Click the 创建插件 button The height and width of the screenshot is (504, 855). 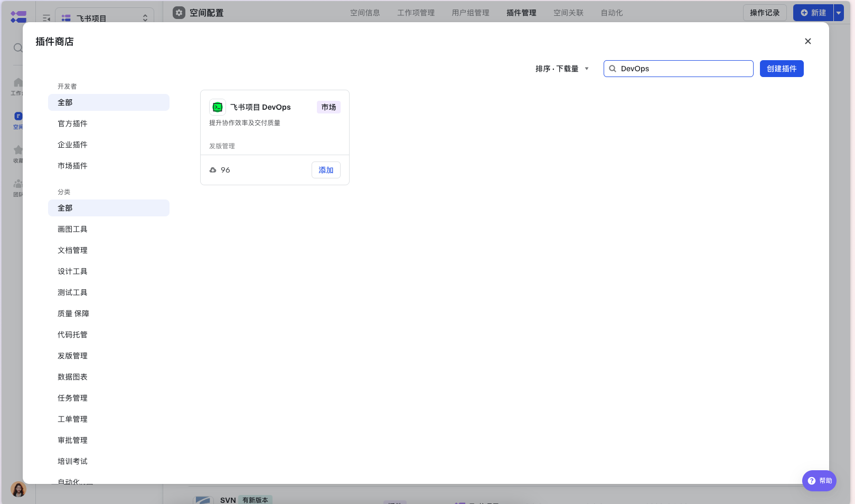tap(782, 69)
